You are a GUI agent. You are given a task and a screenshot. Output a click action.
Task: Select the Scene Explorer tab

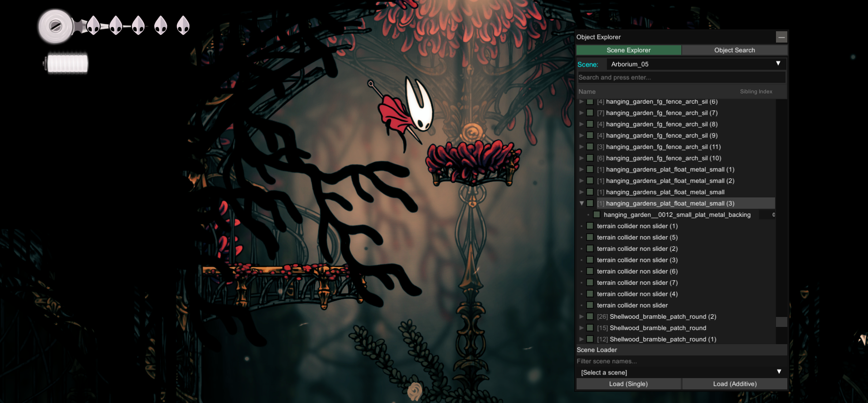(x=628, y=50)
